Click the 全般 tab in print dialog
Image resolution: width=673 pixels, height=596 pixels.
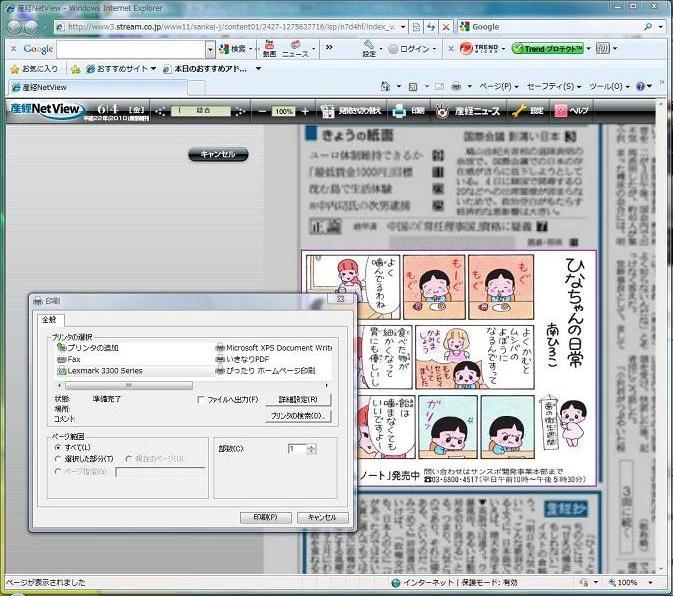[50, 320]
